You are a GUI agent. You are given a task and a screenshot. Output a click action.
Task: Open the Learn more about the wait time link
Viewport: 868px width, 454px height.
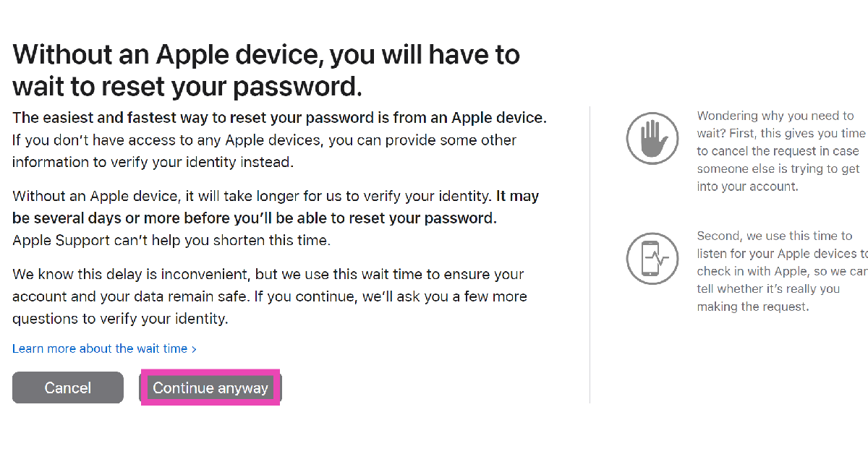[100, 348]
